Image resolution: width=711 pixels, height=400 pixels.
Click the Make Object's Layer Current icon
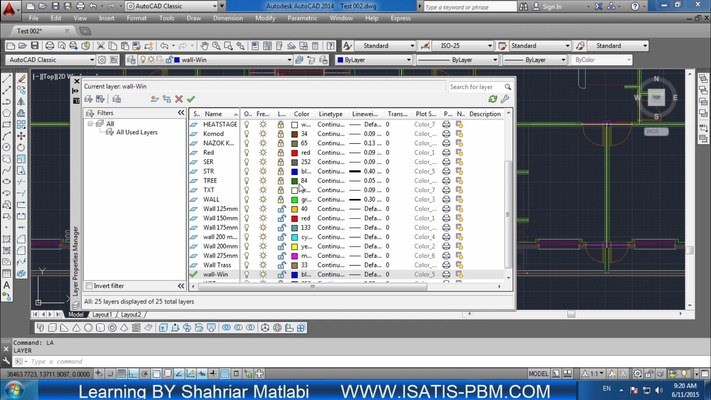coord(299,60)
